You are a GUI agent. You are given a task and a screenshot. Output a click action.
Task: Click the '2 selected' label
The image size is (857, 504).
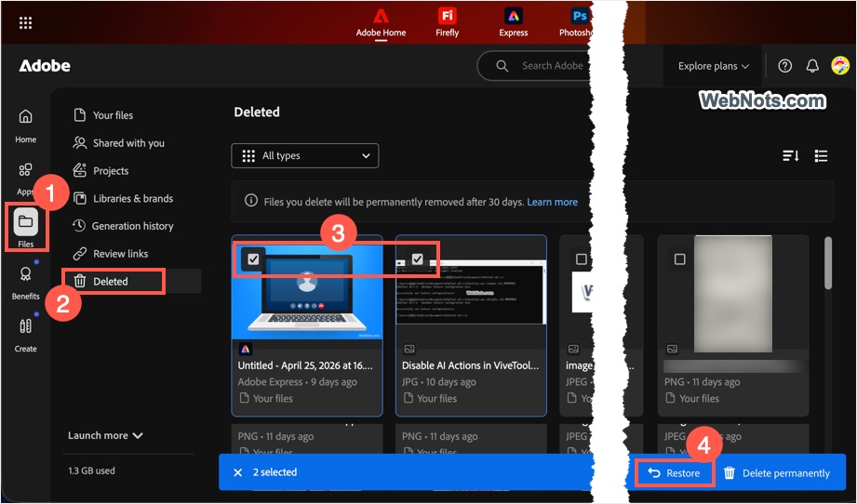(275, 472)
